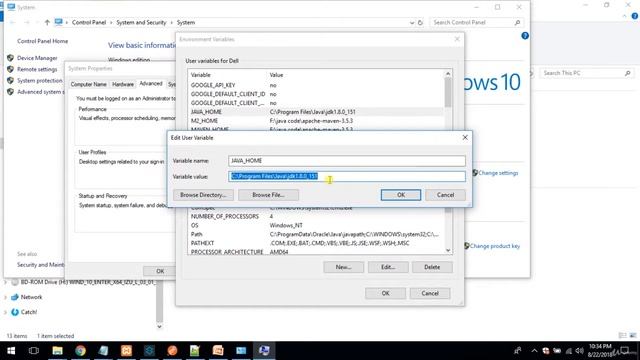Refresh the Control Panel address bar
The width and height of the screenshot is (640, 360).
coord(420,22)
